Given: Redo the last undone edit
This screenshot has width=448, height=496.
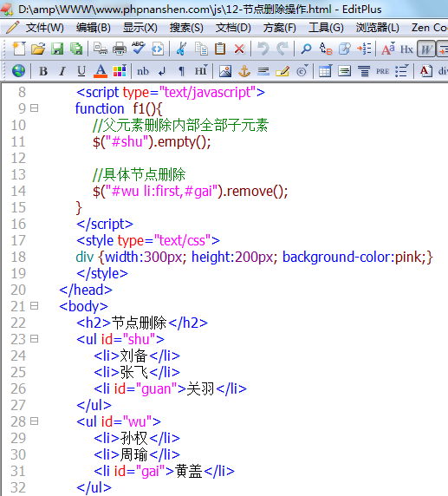Looking at the screenshot, I should pos(282,49).
